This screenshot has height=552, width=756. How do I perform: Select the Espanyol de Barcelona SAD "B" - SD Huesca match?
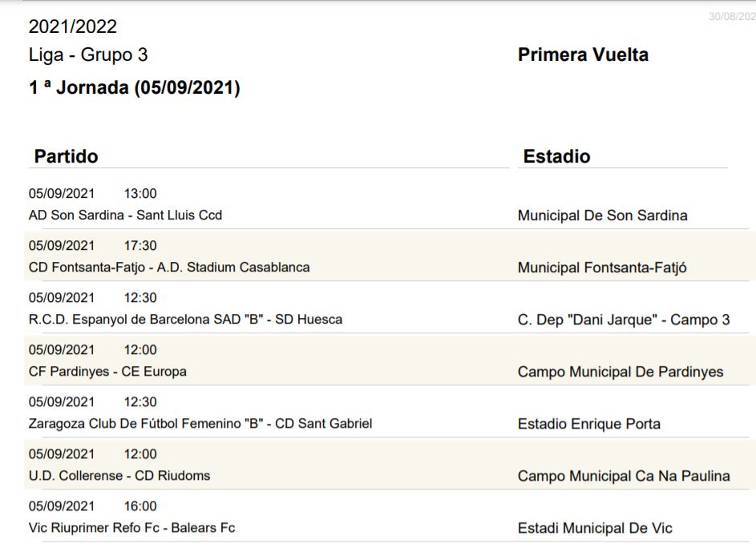(x=186, y=320)
